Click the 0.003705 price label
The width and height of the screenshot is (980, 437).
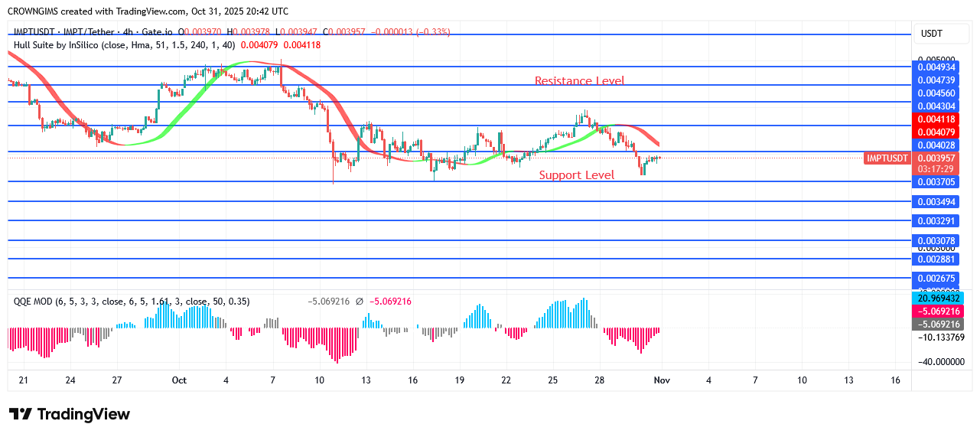point(936,182)
